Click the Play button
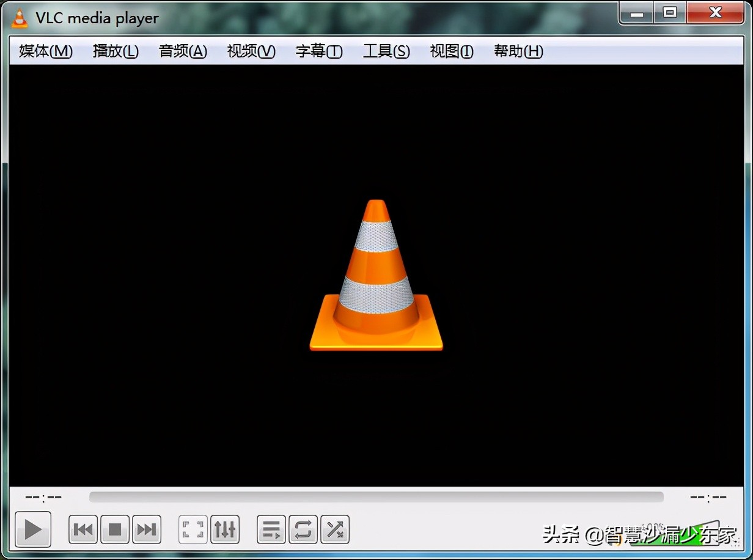The width and height of the screenshot is (753, 560). [x=33, y=529]
